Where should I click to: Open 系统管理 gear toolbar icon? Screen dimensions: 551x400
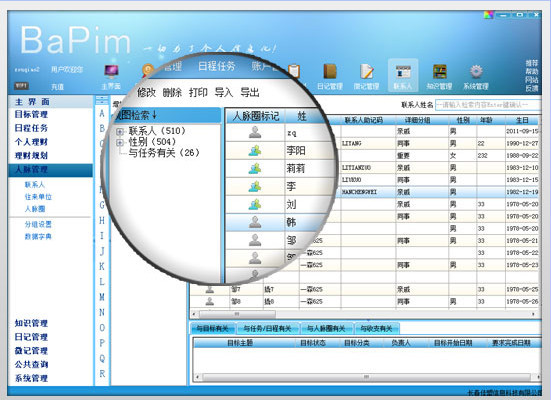click(x=476, y=71)
